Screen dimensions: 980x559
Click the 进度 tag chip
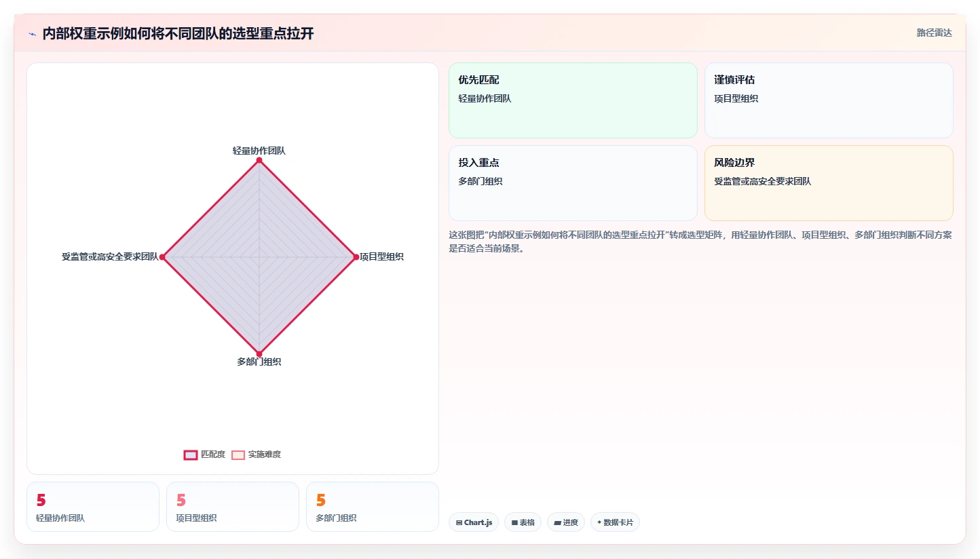[x=566, y=522]
